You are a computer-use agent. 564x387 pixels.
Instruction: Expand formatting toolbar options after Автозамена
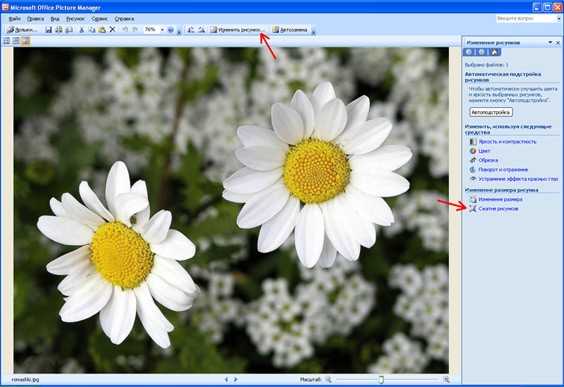click(x=313, y=31)
